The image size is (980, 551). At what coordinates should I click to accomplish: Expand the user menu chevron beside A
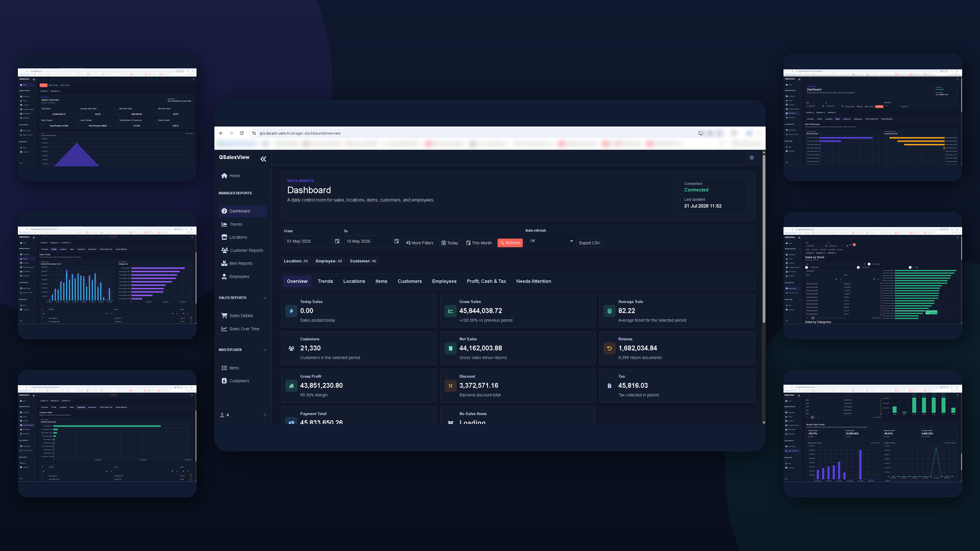tap(264, 415)
